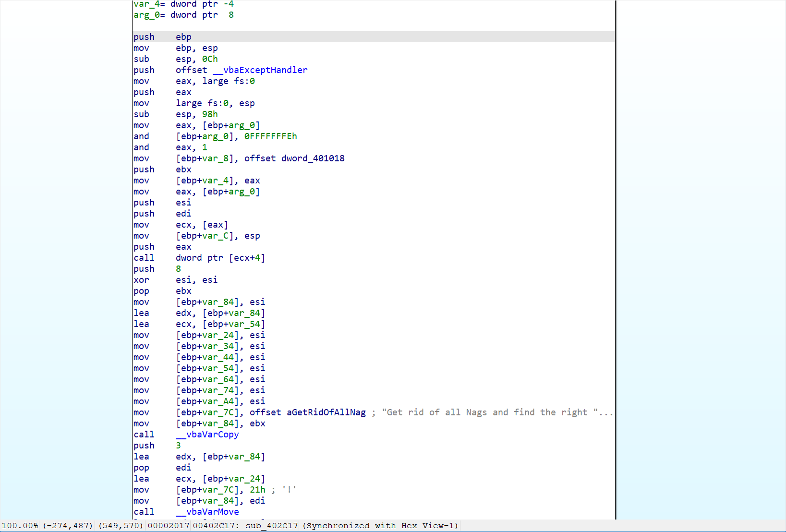Click the __vbaVarCopy call target

pos(207,435)
